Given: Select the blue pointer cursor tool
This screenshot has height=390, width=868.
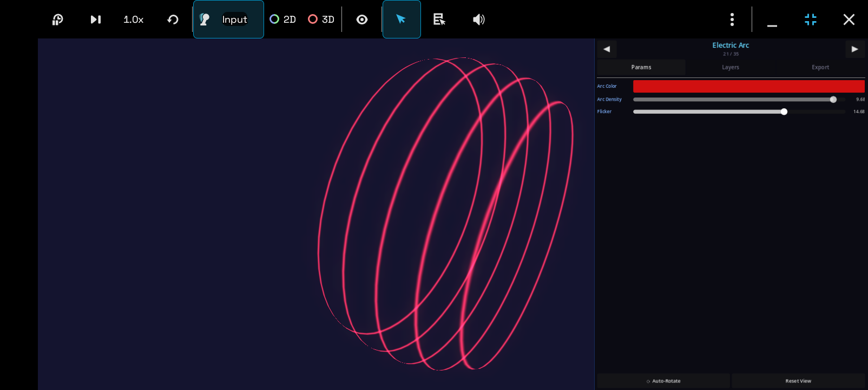Looking at the screenshot, I should [x=402, y=19].
